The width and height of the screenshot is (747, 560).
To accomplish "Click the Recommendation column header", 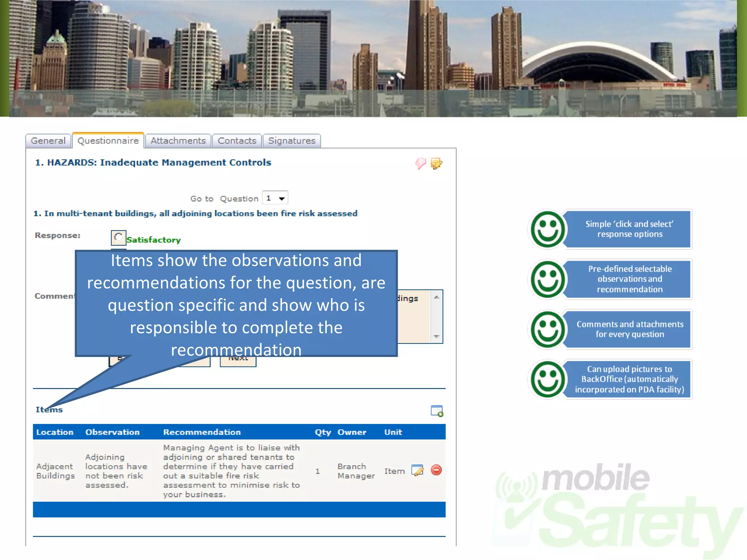I will [202, 432].
